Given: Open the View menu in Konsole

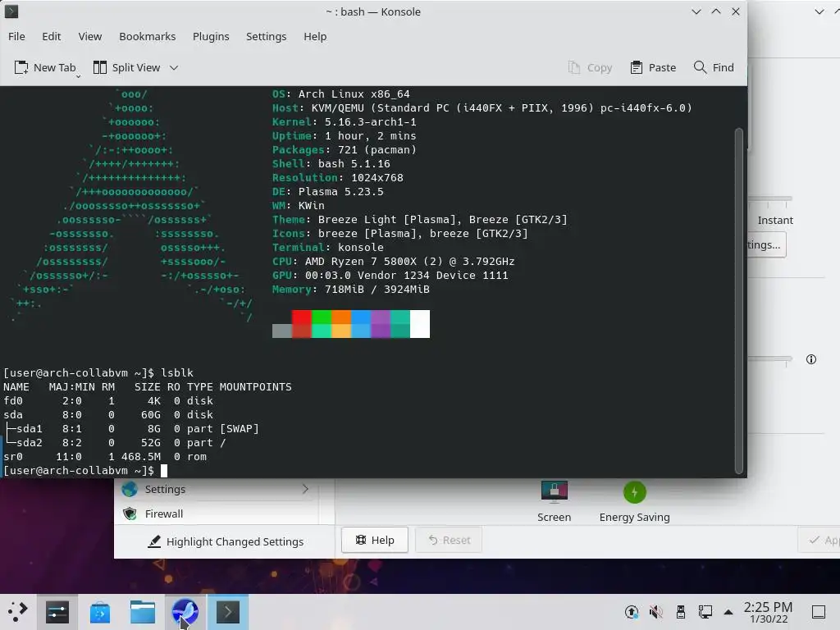Looking at the screenshot, I should click(x=90, y=36).
